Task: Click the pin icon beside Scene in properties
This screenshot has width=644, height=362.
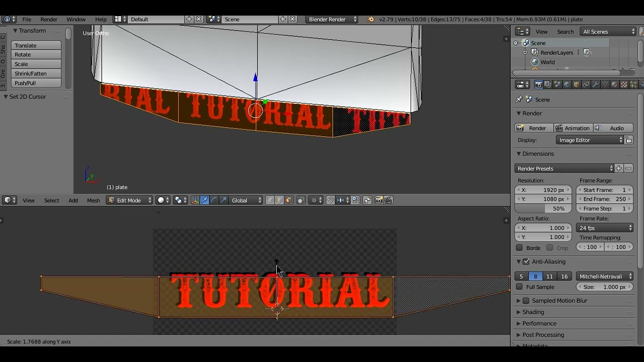Action: pyautogui.click(x=520, y=100)
